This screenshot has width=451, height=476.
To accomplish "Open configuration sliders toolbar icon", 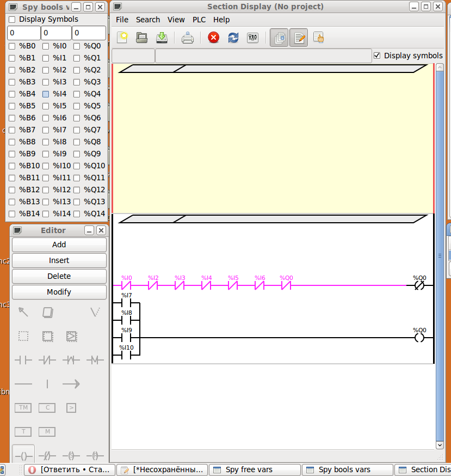I will pos(252,38).
